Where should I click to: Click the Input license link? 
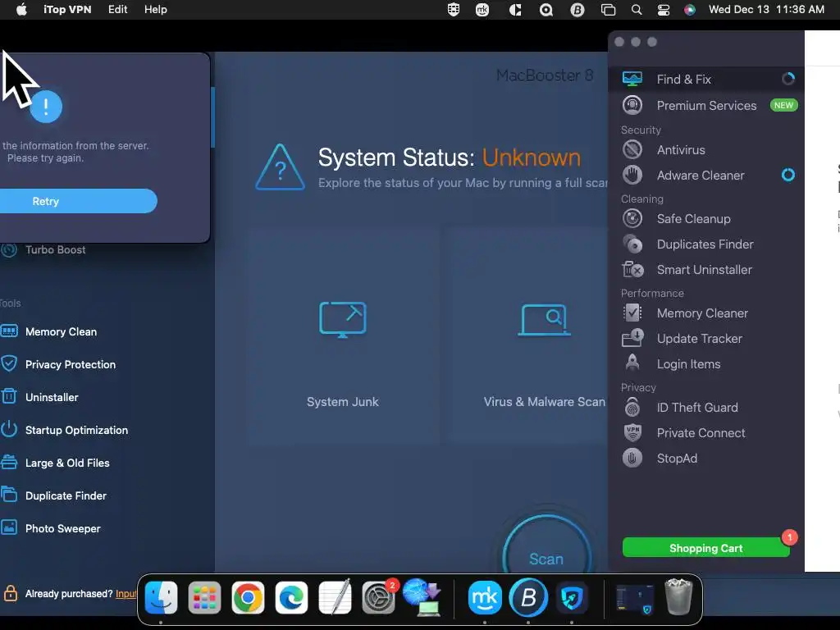126,594
